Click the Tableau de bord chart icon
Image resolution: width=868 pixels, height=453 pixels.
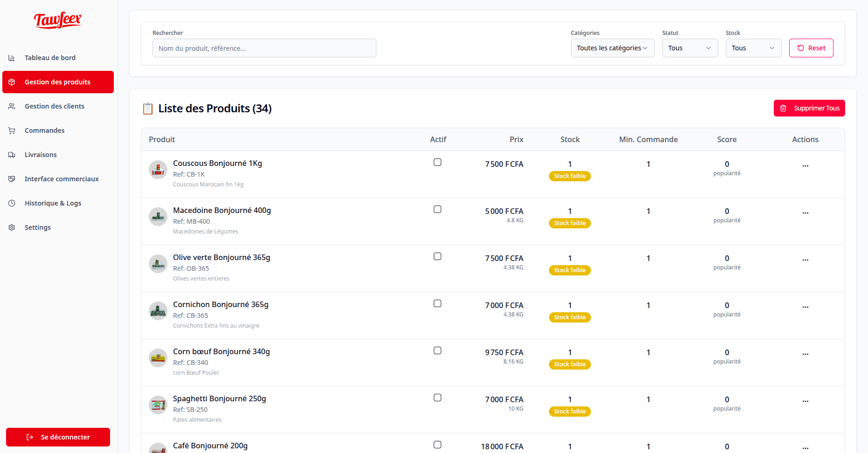point(12,58)
